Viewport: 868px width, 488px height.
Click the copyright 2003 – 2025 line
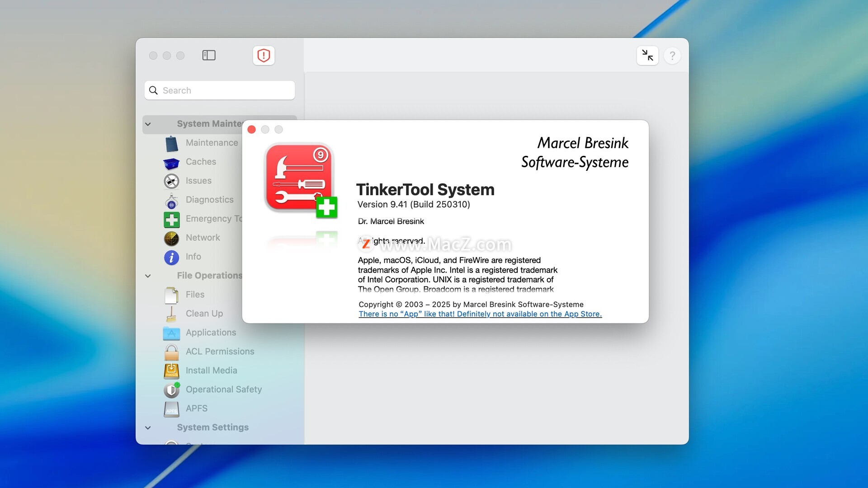point(471,305)
